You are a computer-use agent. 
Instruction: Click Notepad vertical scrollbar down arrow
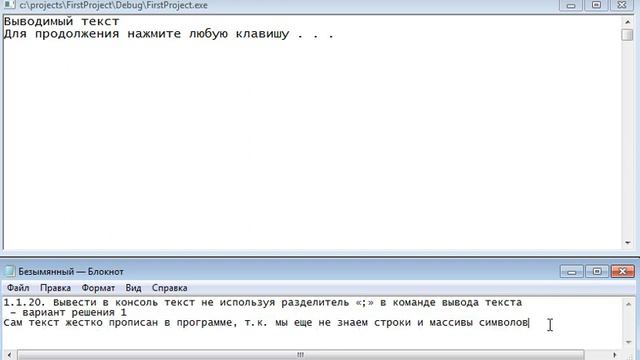(x=628, y=342)
